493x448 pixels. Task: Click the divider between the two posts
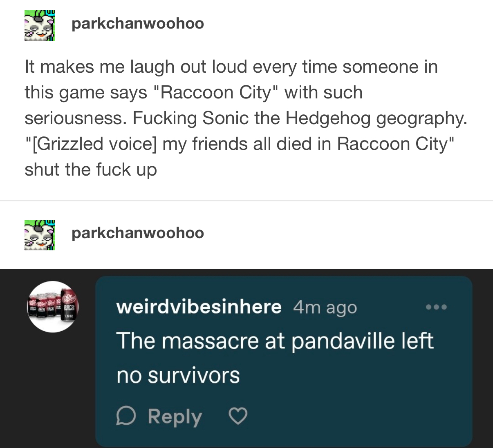click(x=247, y=201)
